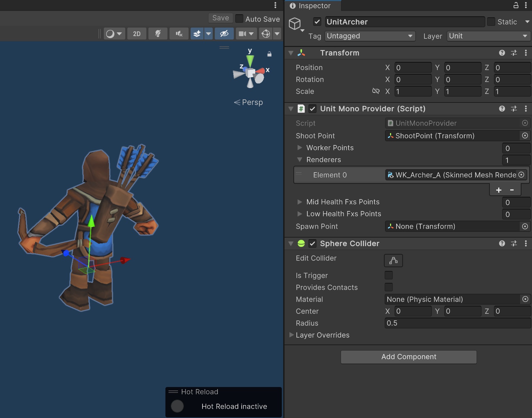The image size is (532, 418).
Task: Open the Tag dropdown showing Untagged
Action: pos(370,36)
